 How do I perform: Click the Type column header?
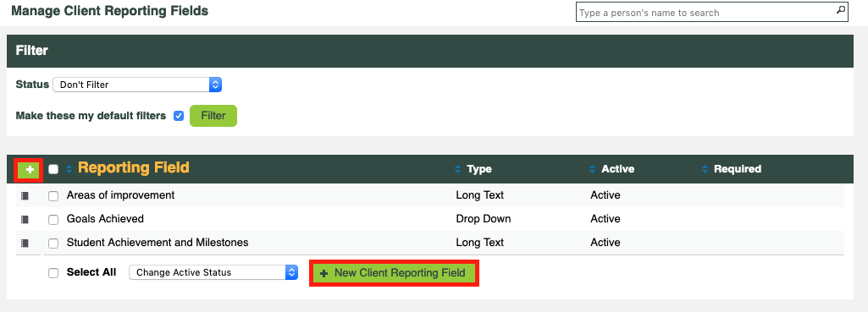click(479, 169)
